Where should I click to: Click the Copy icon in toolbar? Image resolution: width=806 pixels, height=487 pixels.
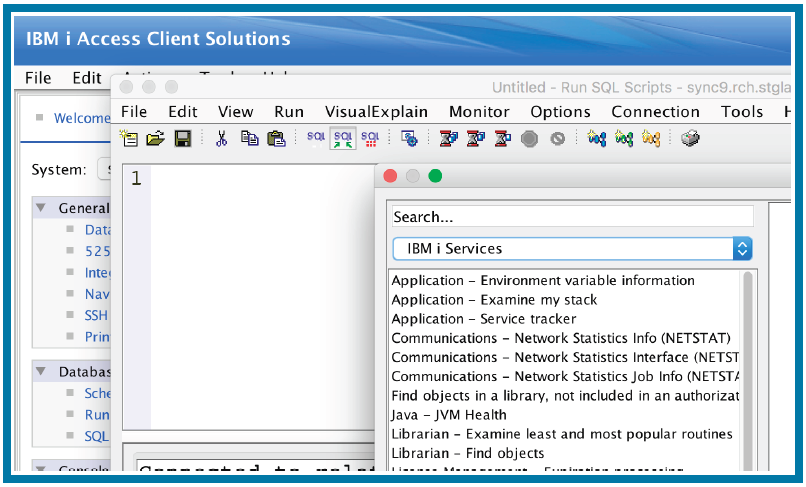tap(249, 139)
